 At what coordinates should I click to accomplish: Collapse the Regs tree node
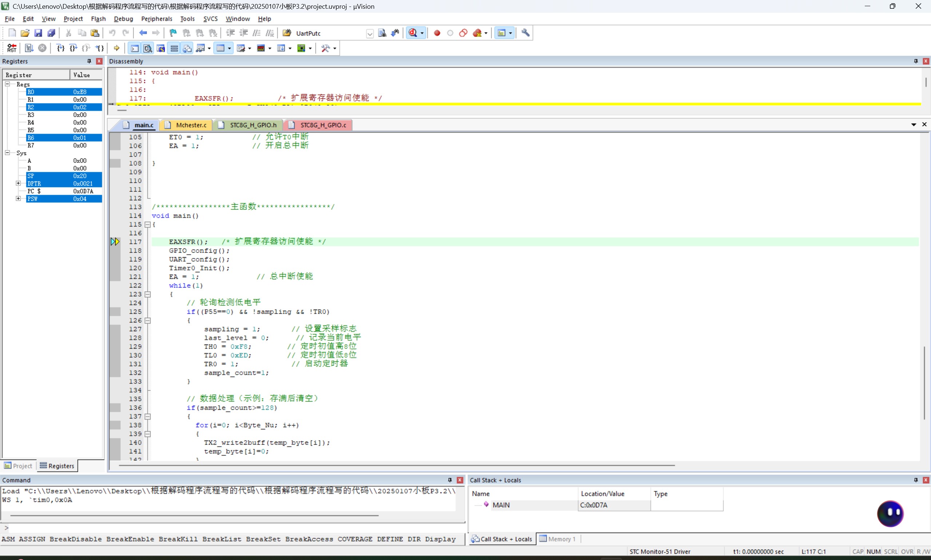(x=7, y=84)
